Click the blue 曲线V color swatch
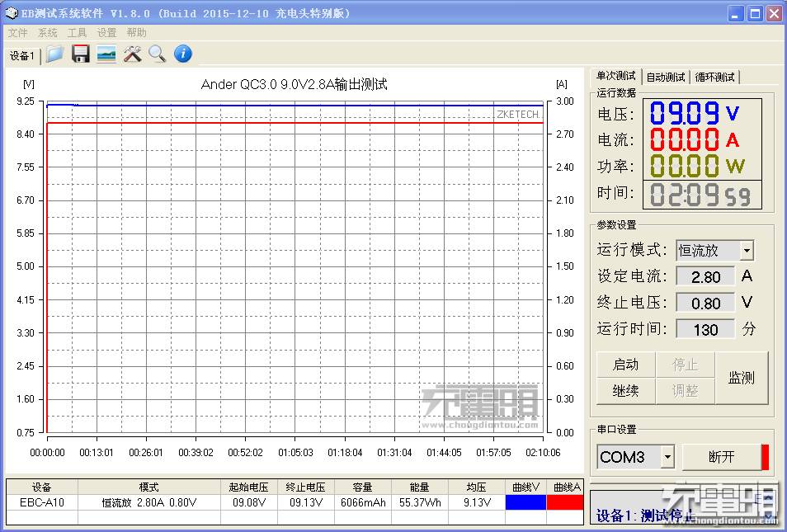This screenshot has height=532, width=787. (x=525, y=501)
